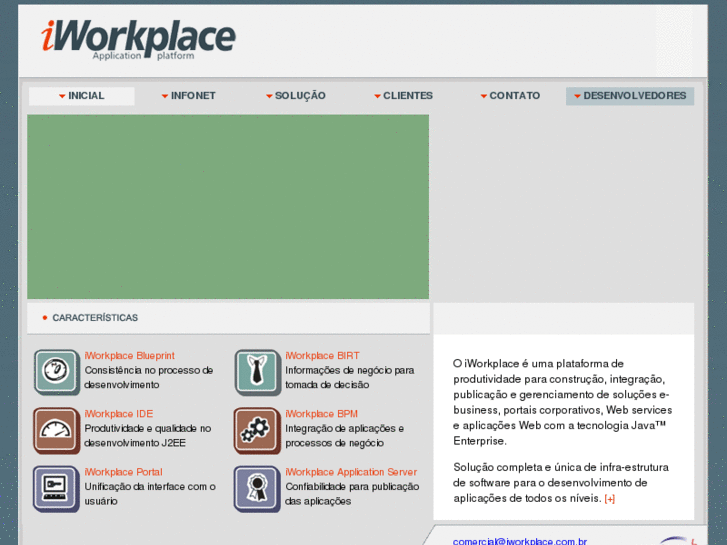The height and width of the screenshot is (545, 727).
Task: Click the iWorkplace Portal computer icon
Action: pyautogui.click(x=57, y=489)
